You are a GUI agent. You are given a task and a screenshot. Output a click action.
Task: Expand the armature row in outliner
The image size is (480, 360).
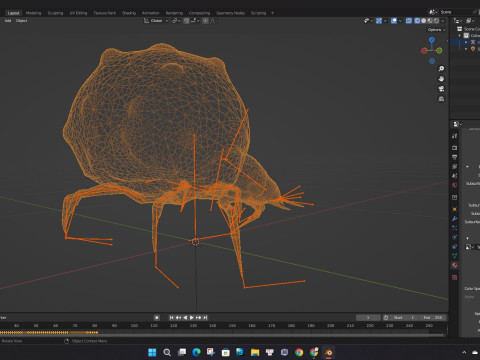(466, 42)
